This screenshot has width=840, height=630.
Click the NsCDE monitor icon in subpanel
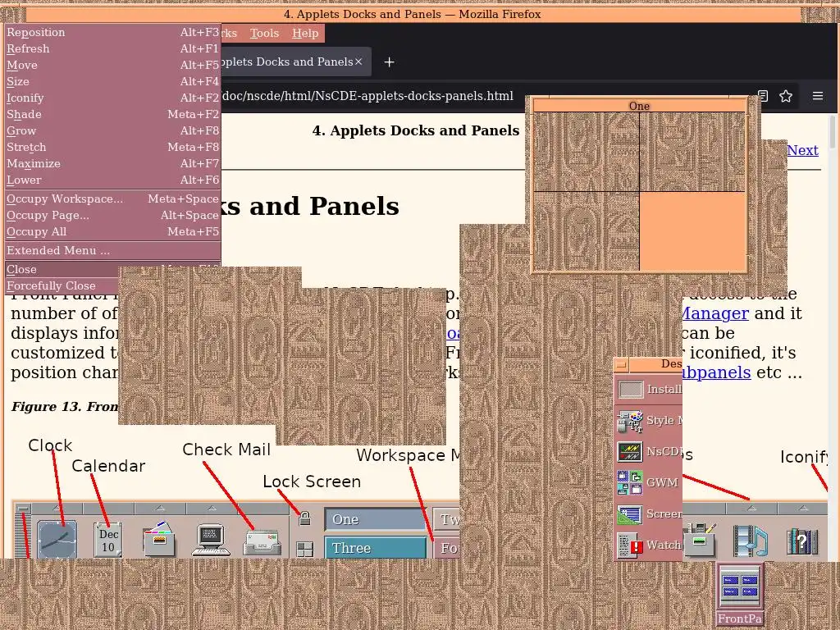[630, 452]
